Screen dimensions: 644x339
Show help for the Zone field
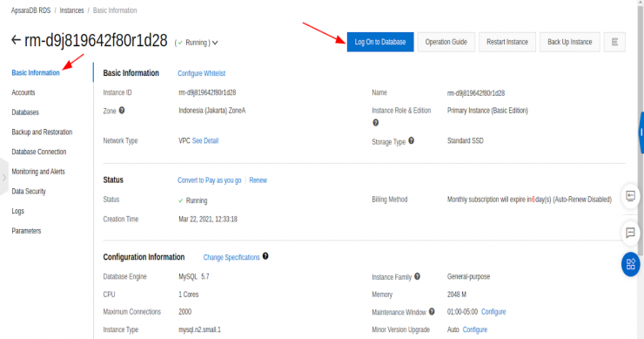(x=122, y=111)
